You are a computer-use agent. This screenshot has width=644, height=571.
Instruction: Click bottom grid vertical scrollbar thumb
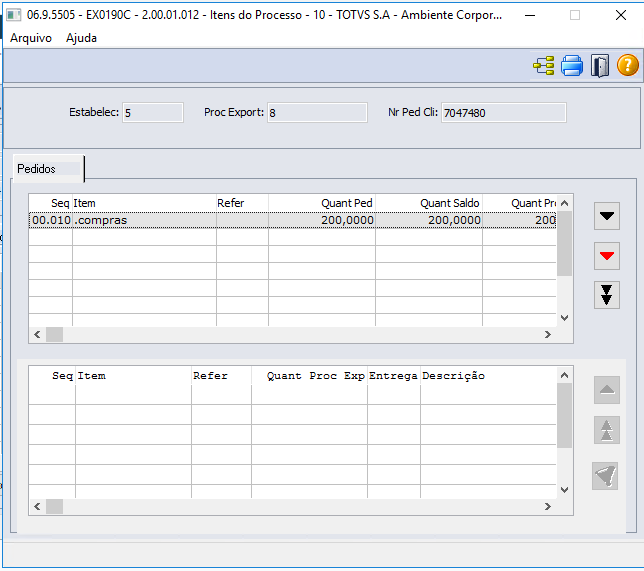point(564,416)
